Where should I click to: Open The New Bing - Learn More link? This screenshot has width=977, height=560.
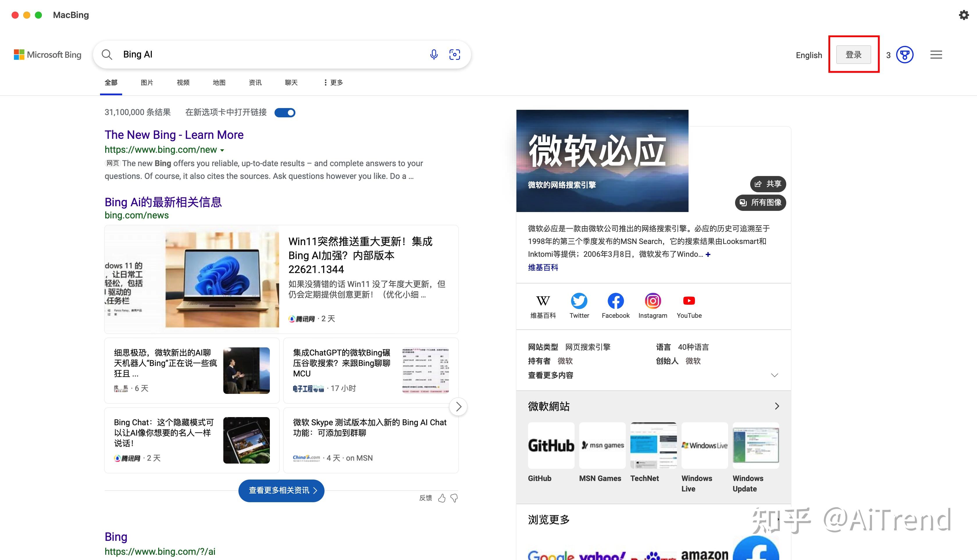coord(174,134)
